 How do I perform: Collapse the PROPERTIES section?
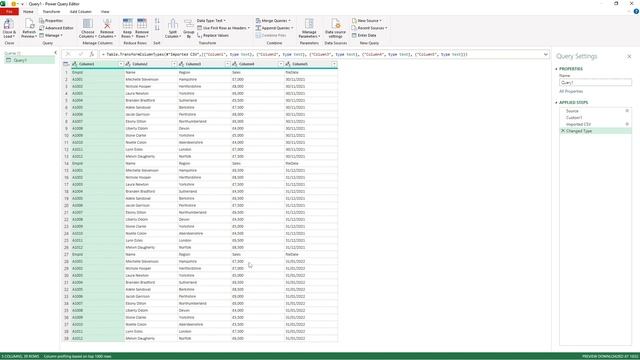pyautogui.click(x=556, y=69)
